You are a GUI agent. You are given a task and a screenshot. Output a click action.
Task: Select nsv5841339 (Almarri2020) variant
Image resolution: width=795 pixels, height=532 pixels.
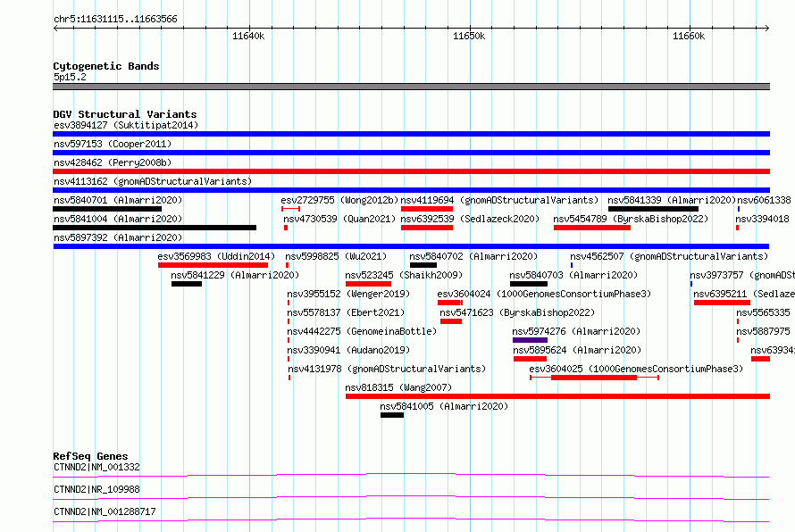click(x=672, y=200)
